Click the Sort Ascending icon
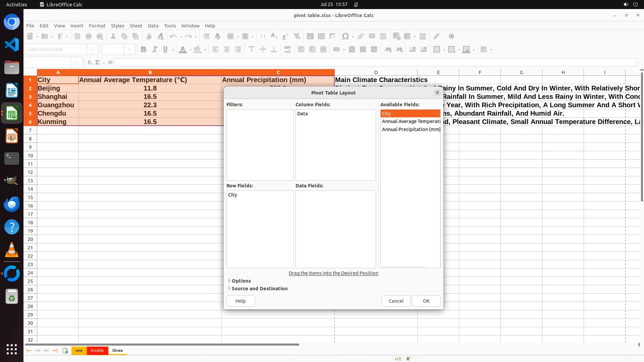This screenshot has width=644, height=362. click(274, 36)
